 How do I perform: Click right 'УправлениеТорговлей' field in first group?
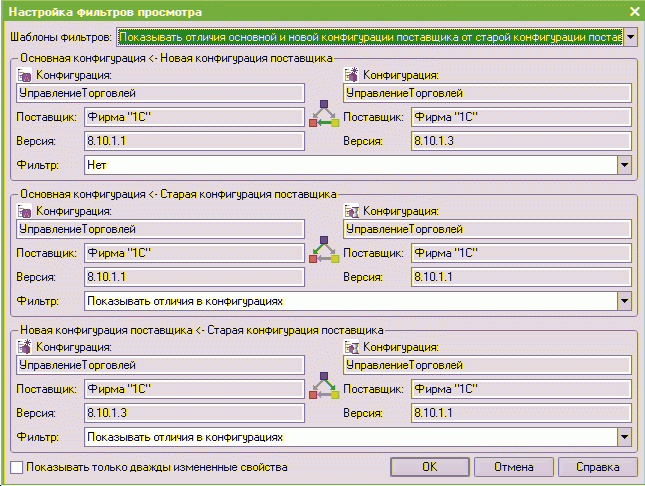[x=487, y=93]
